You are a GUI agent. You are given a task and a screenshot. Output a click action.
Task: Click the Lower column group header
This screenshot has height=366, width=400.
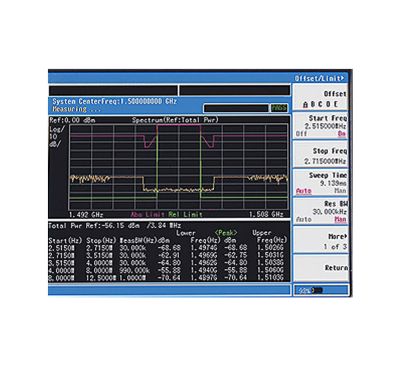(x=186, y=233)
